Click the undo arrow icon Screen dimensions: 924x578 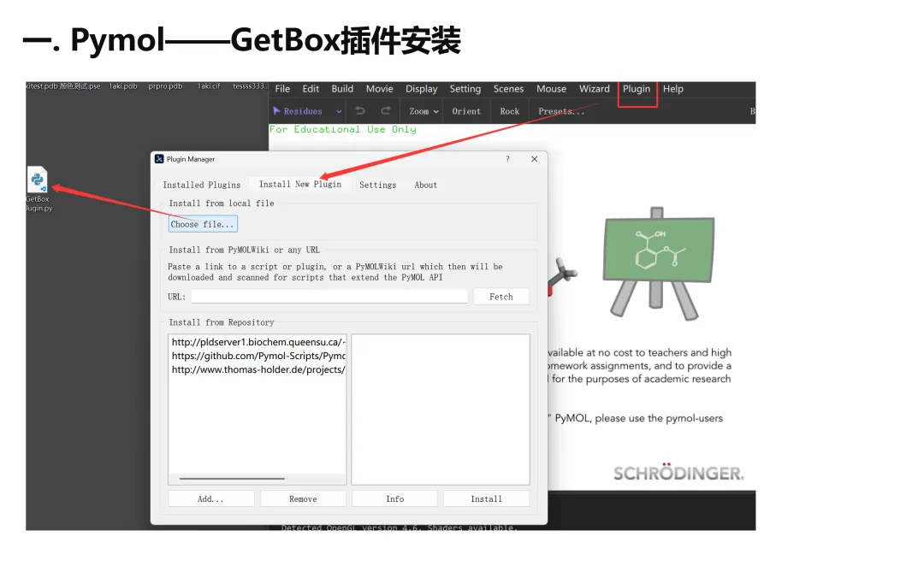coord(360,111)
